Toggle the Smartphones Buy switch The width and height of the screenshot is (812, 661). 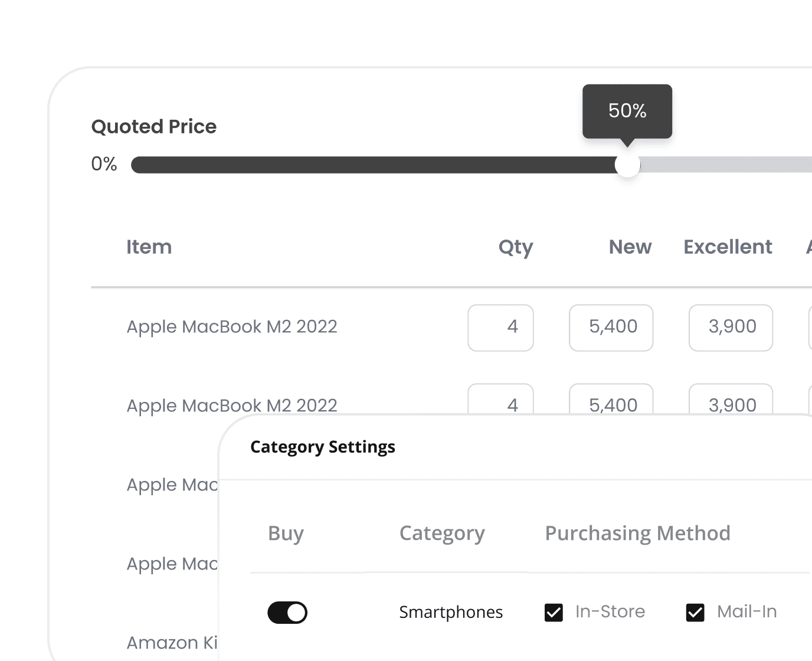pos(287,613)
